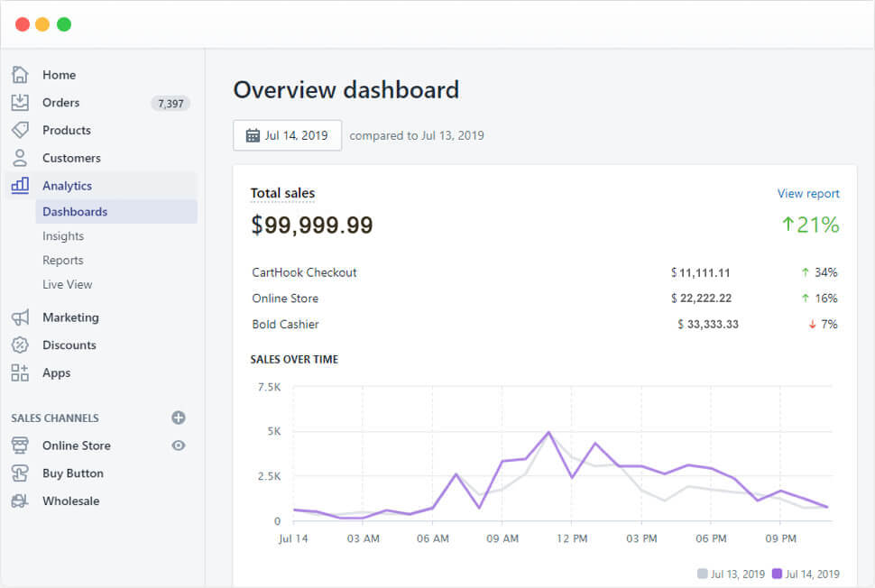Viewport: 875px width, 588px height.
Task: Open Apps in the sidebar
Action: click(x=56, y=373)
